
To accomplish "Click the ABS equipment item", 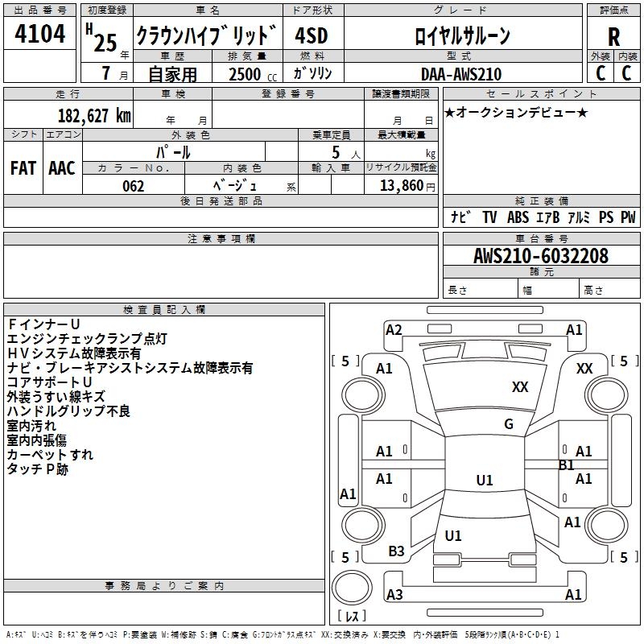I will pyautogui.click(x=518, y=217).
